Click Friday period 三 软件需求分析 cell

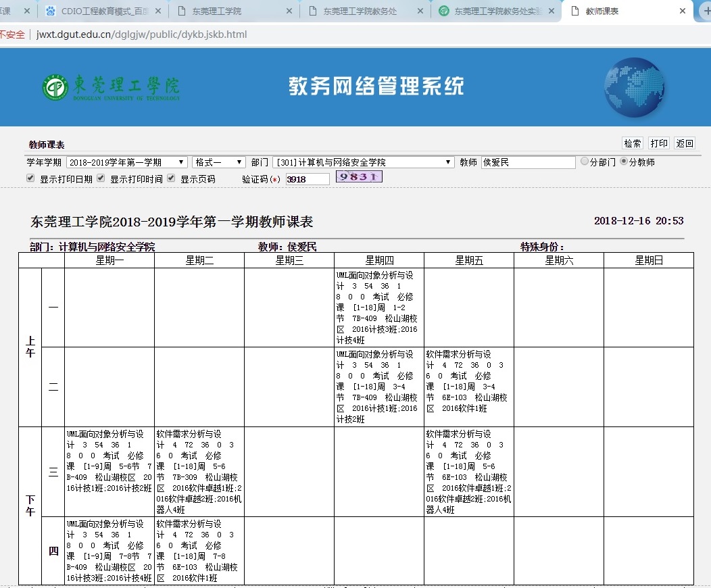pyautogui.click(x=469, y=472)
